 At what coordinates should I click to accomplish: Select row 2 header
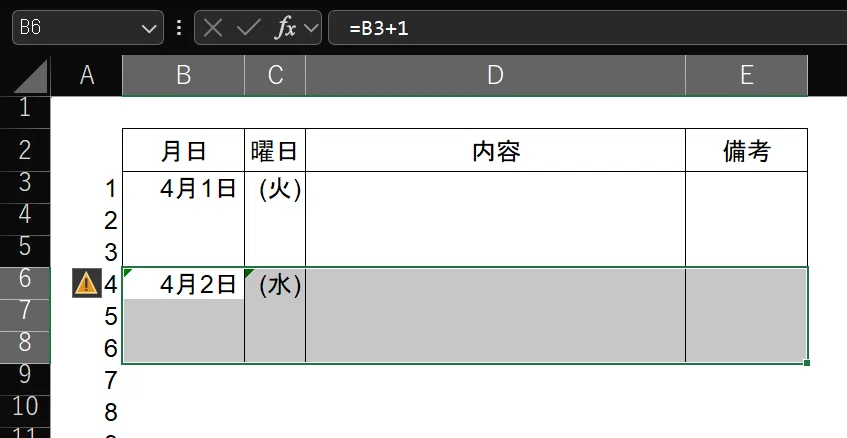pos(25,150)
